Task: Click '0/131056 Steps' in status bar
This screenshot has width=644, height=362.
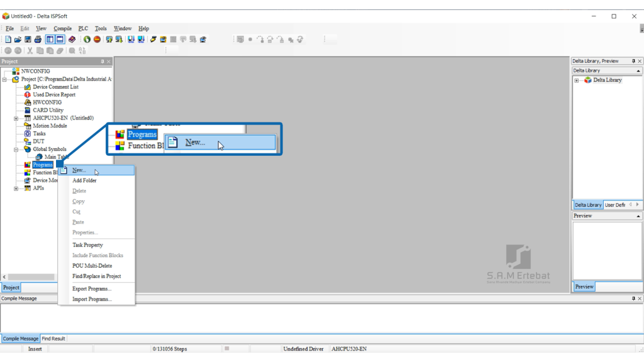Action: pos(170,349)
